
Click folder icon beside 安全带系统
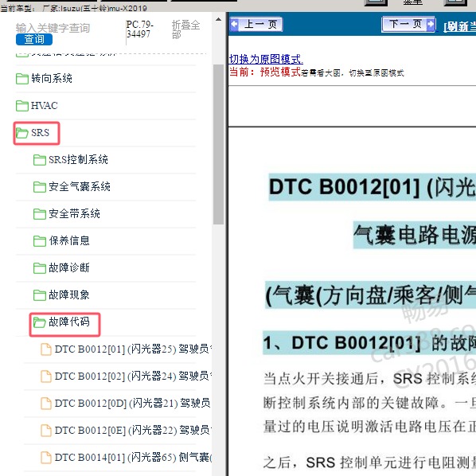(40, 213)
